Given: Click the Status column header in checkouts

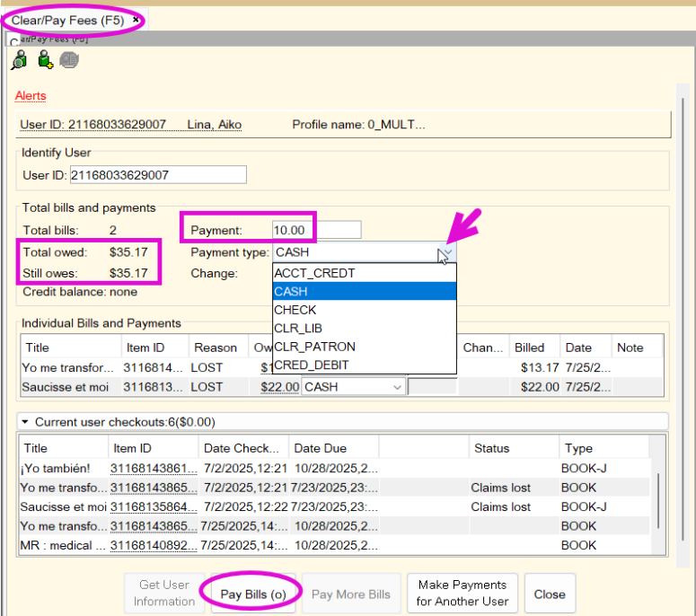Looking at the screenshot, I should click(x=514, y=448).
